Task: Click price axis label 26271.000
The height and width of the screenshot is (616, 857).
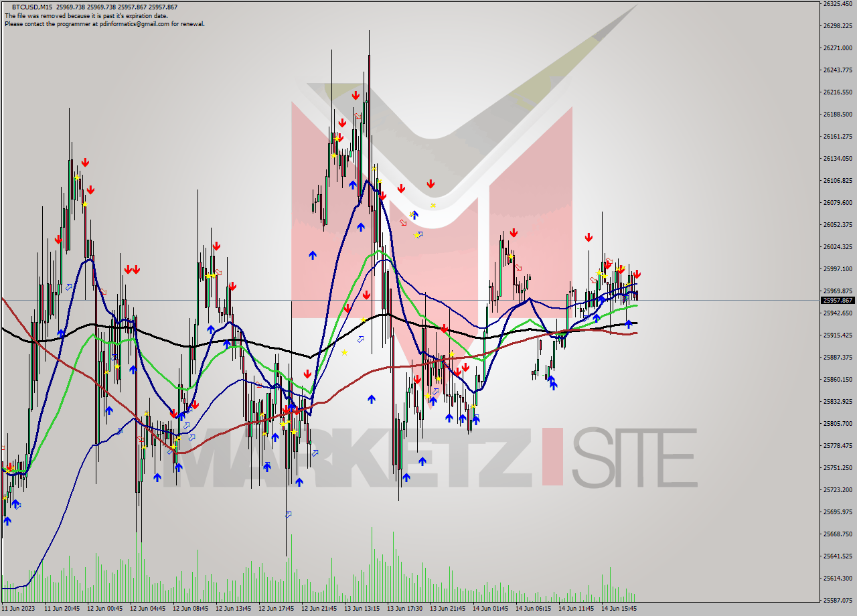Action: tap(838, 48)
